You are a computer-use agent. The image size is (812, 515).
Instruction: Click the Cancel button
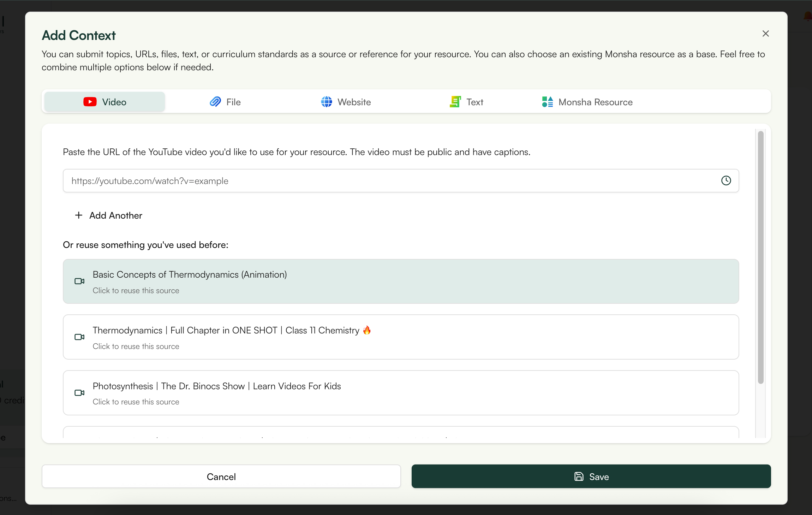221,476
